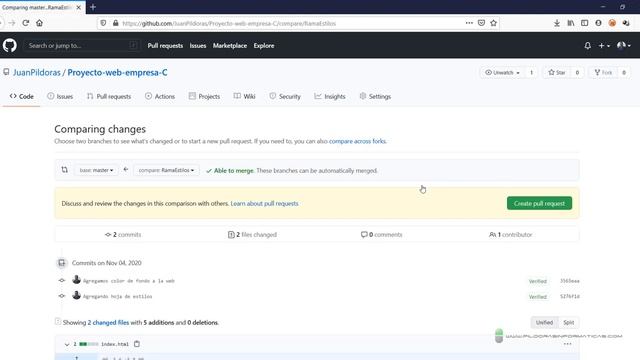Switch to the Security tab

click(x=285, y=96)
